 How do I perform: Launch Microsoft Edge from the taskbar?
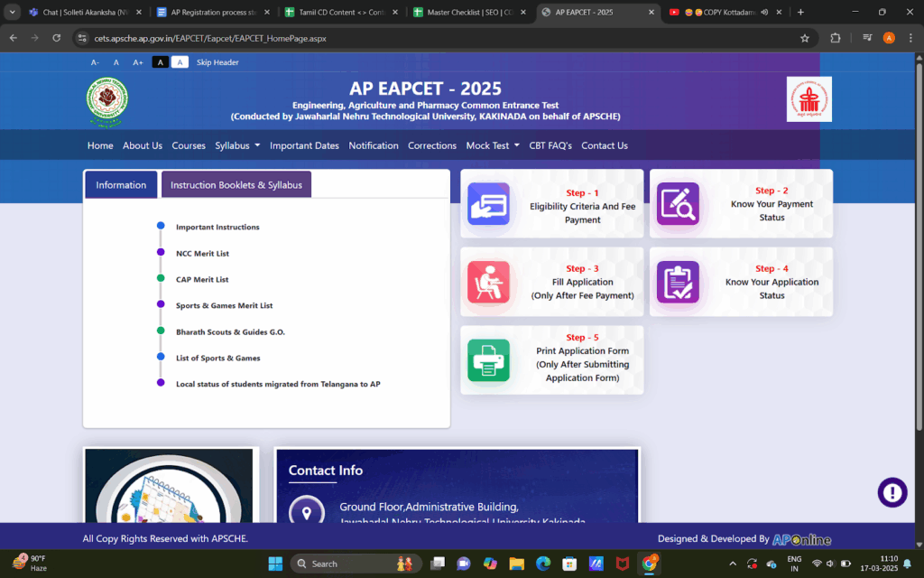point(542,564)
